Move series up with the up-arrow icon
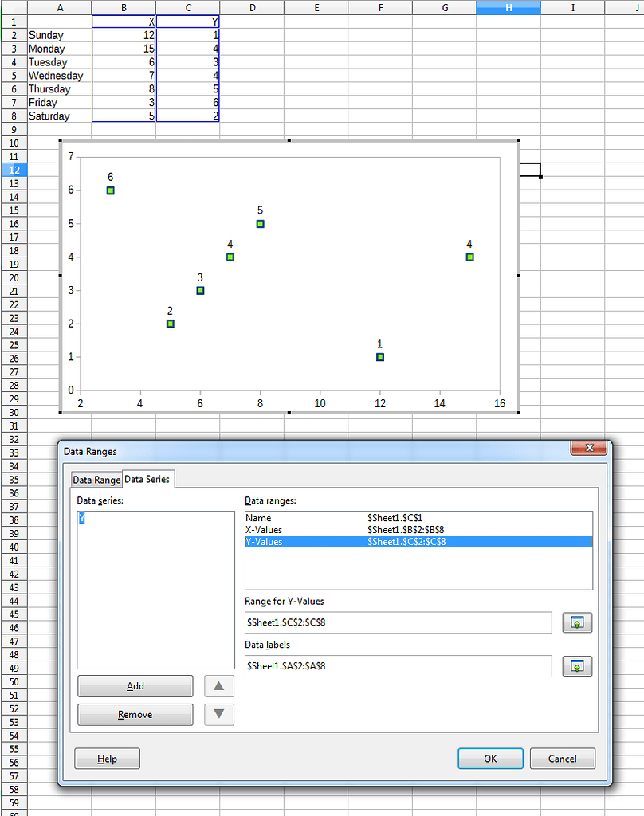Screen dimensions: 644x816 (x=218, y=686)
